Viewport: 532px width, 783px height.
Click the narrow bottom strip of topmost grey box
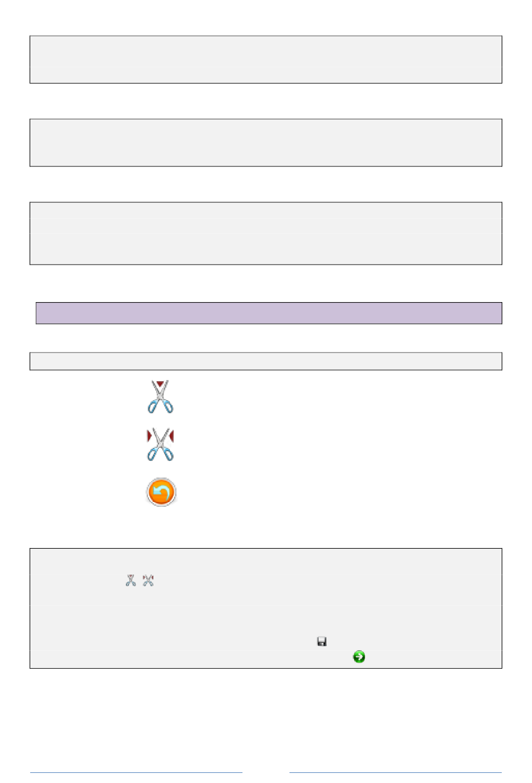tap(265, 75)
